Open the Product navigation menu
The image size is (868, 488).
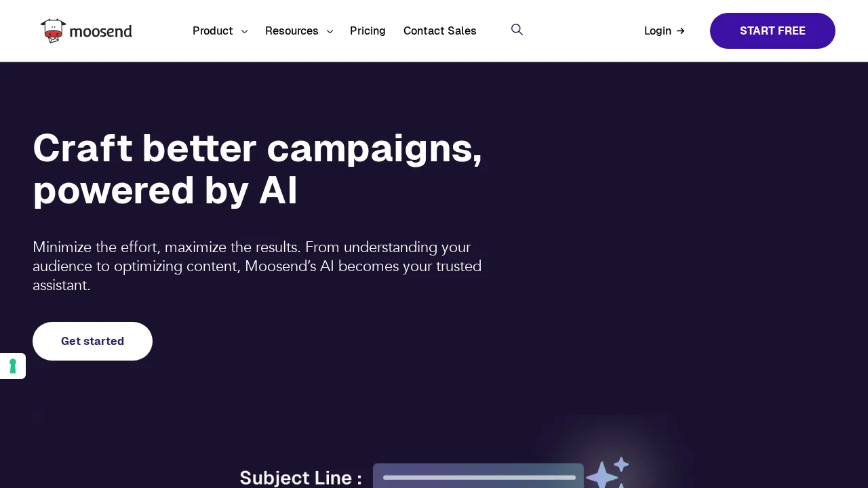(213, 30)
